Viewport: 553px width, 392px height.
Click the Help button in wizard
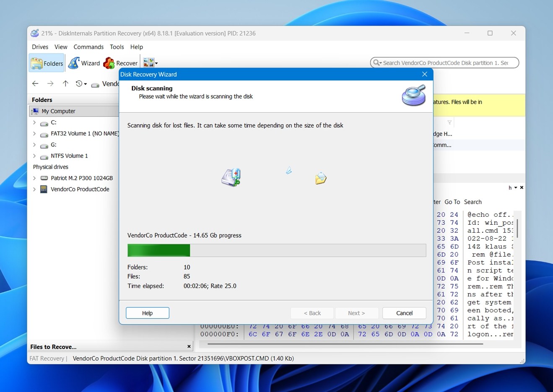147,313
